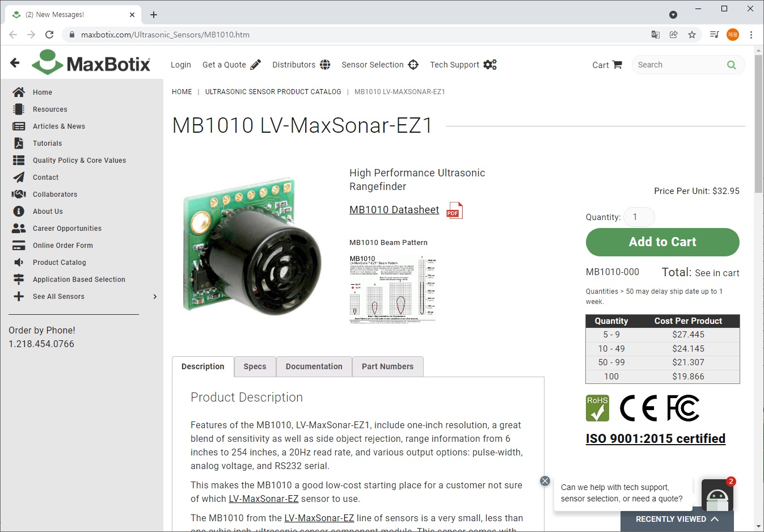Click the globe icon beside Distributors
The width and height of the screenshot is (764, 532).
[x=325, y=65]
